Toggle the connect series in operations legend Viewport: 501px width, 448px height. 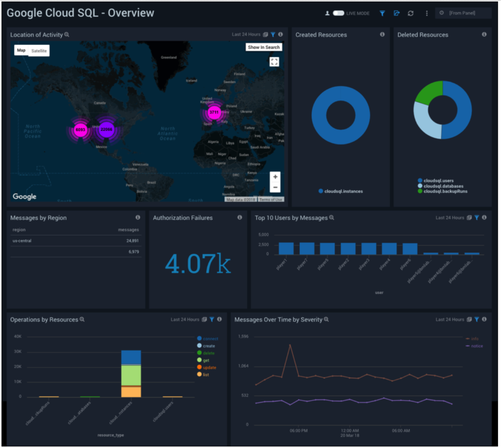(x=207, y=339)
